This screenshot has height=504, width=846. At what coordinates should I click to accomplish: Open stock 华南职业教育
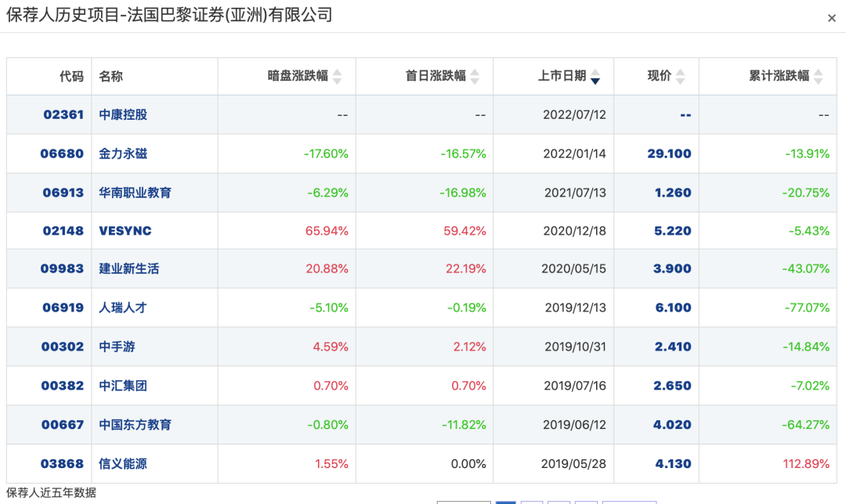[x=135, y=193]
